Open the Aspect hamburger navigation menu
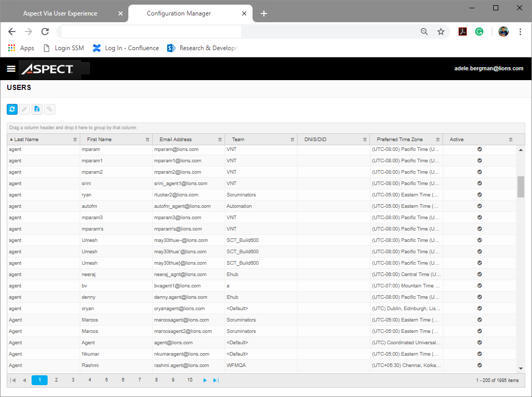Image resolution: width=532 pixels, height=397 pixels. coord(11,68)
